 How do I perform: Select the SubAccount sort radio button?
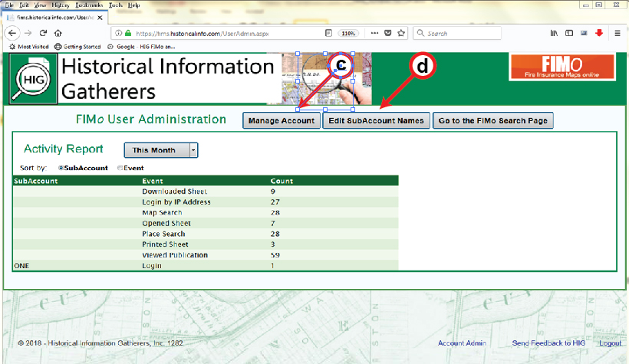[x=61, y=168]
